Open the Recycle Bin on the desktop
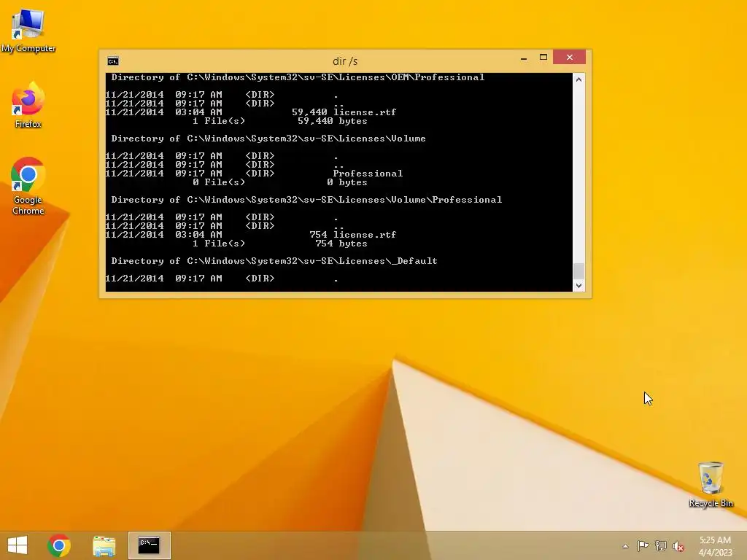This screenshot has height=560, width=747. pyautogui.click(x=711, y=484)
